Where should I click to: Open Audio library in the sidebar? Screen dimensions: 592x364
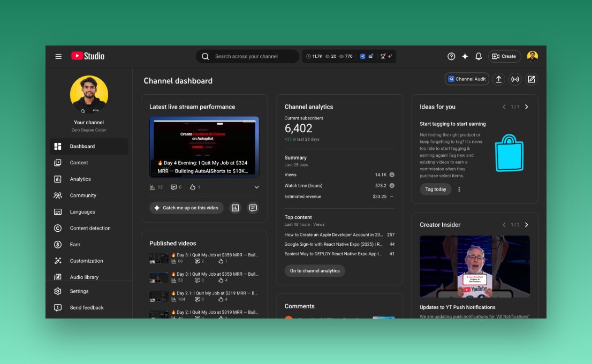(89, 277)
